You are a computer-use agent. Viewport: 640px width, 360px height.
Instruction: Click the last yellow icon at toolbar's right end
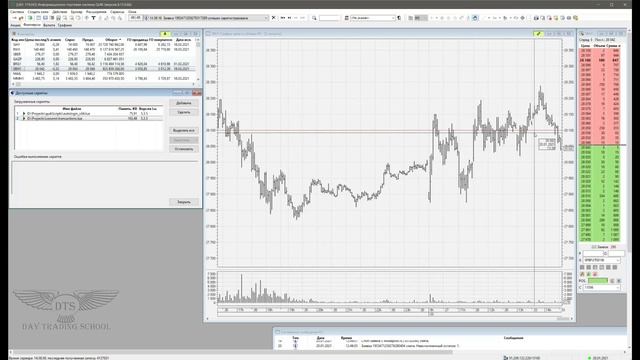pyautogui.click(x=576, y=18)
